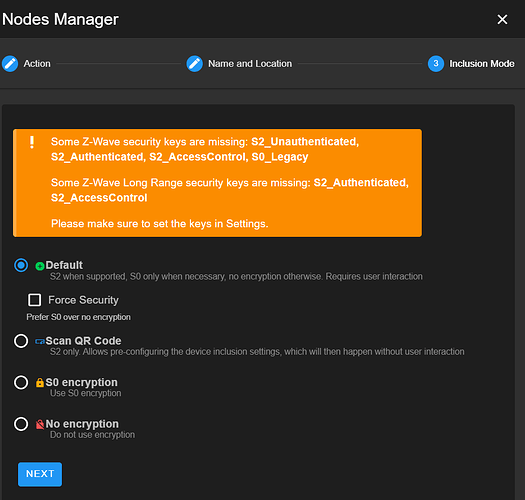Click the blue QR code icon
The width and height of the screenshot is (525, 500).
coord(40,342)
